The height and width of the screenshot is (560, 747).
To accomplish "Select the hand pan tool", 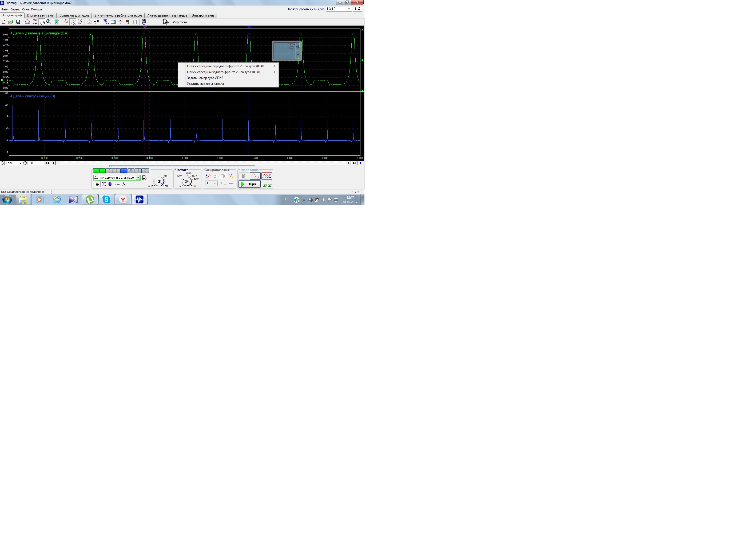I will pyautogui.click(x=42, y=22).
